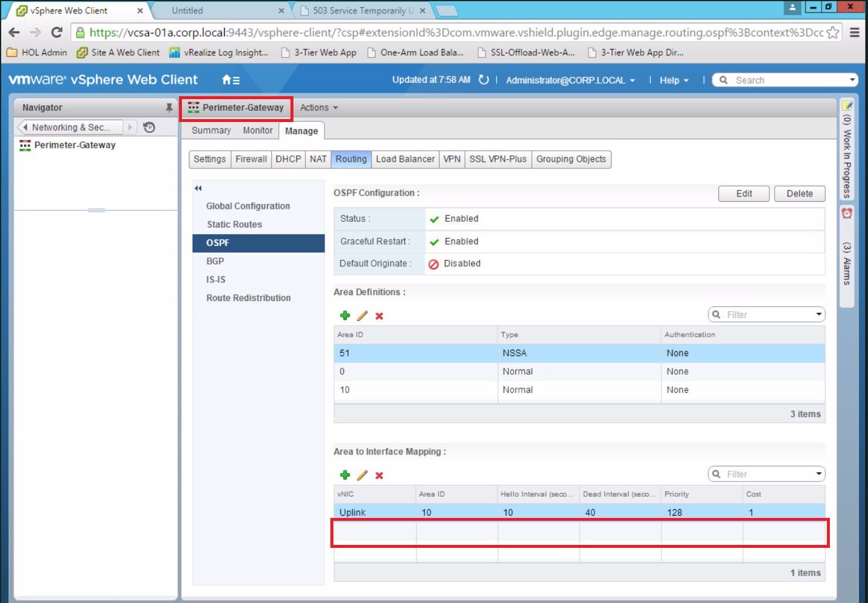Click the vSphere home menu icon
Screen dimensions: 868x603
tap(231, 80)
